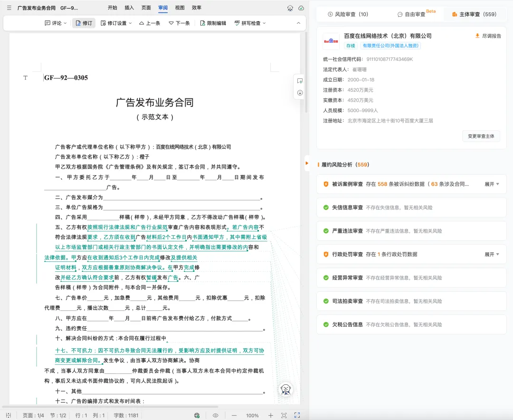This screenshot has height=420, width=513.
Task: Click the document vertical scrollbar
Action: tap(306, 72)
